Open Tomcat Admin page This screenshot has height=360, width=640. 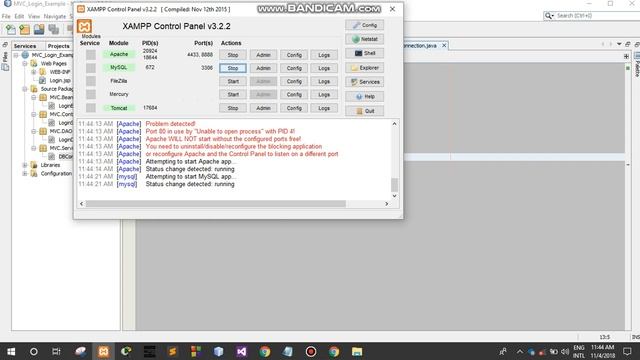263,108
